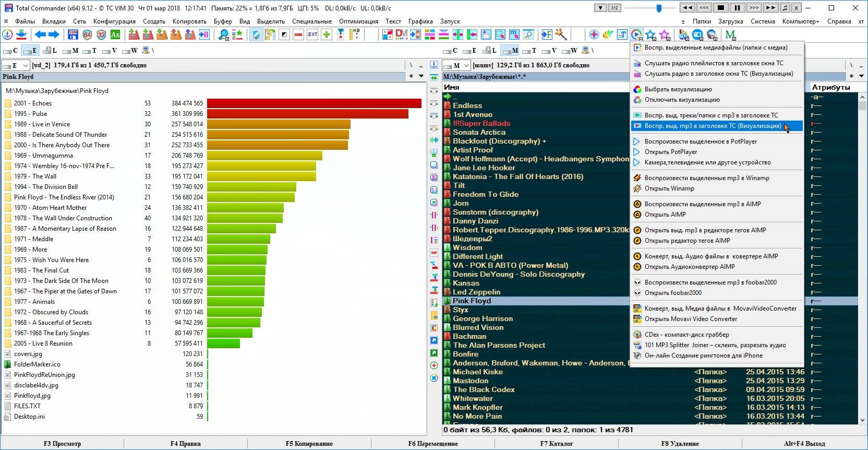The height and width of the screenshot is (450, 868).
Task: Click the purple compass star icon
Action: (x=594, y=35)
